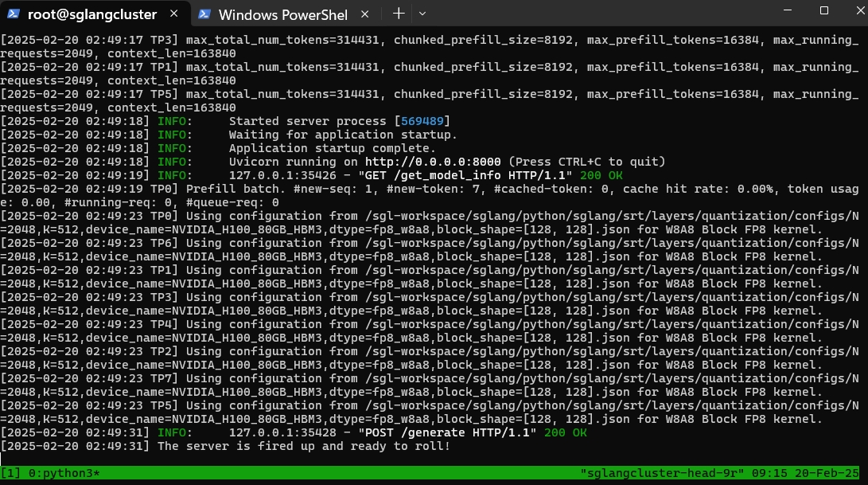Image resolution: width=868 pixels, height=485 pixels.
Task: Maximize the terminal window
Action: pyautogui.click(x=824, y=11)
